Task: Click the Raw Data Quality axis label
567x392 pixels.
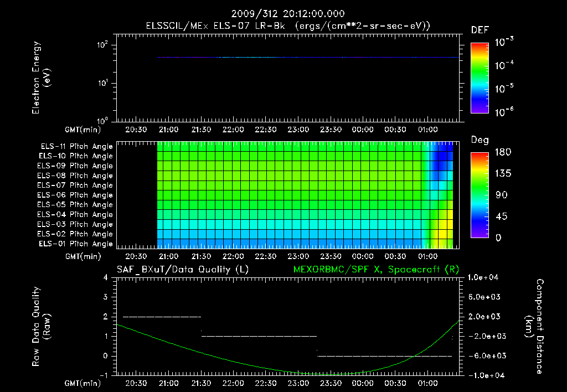Action: coord(41,327)
